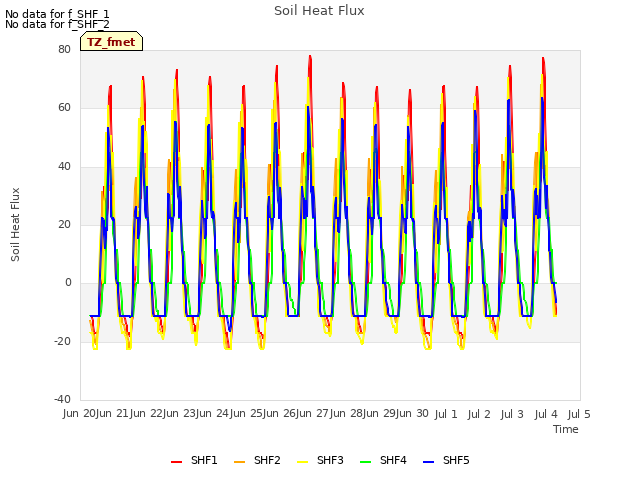
Task: Click the SHF1 red legend swatch
Action: 176,462
